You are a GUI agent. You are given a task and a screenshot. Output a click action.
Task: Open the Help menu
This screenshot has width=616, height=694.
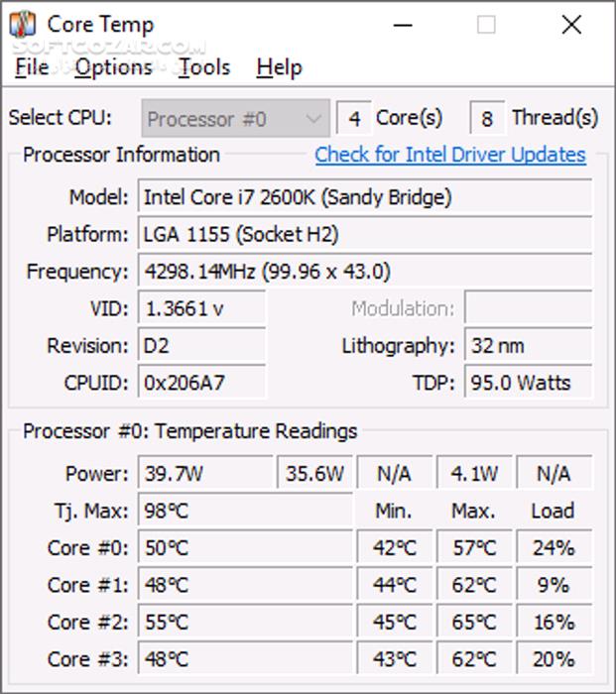click(279, 67)
